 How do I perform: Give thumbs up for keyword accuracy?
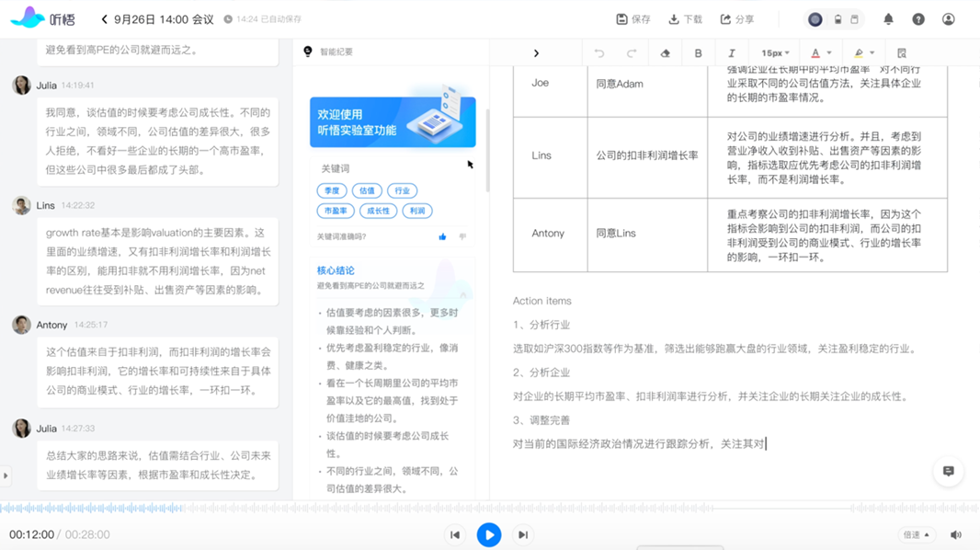pyautogui.click(x=442, y=236)
